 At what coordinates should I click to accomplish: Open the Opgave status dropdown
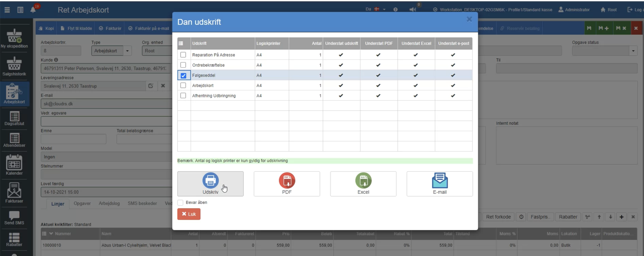[x=633, y=51]
